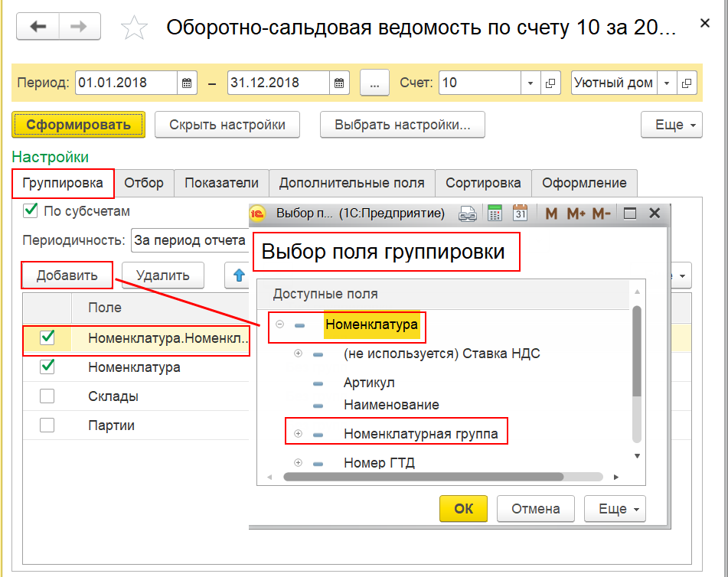Add report to favorites with star icon
Screen dimensions: 728x577
(x=134, y=28)
